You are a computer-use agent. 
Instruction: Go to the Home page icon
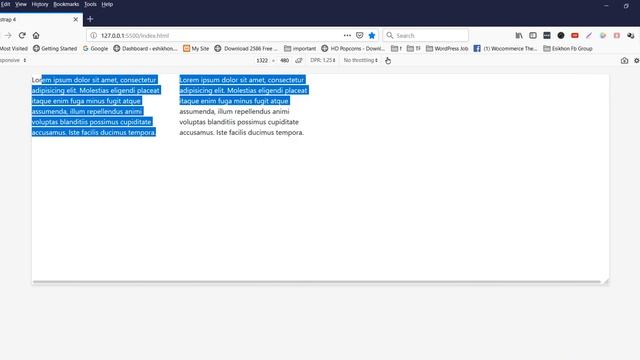(x=36, y=36)
